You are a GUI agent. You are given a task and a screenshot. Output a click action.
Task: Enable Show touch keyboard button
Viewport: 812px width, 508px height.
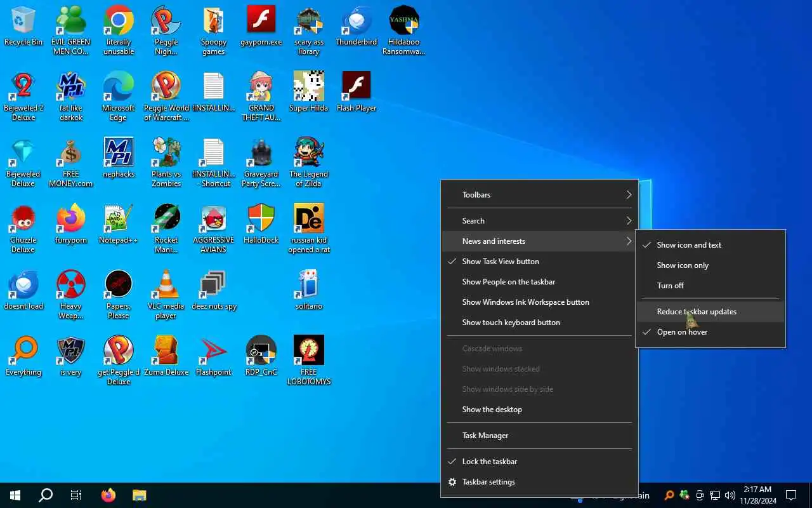(x=539, y=323)
